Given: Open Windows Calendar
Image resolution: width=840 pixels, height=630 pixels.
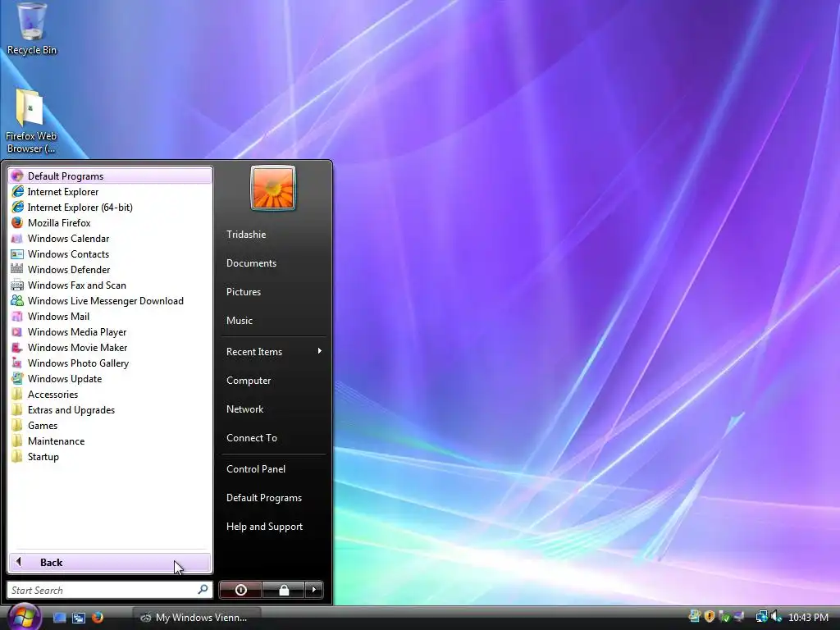Looking at the screenshot, I should click(110, 239).
